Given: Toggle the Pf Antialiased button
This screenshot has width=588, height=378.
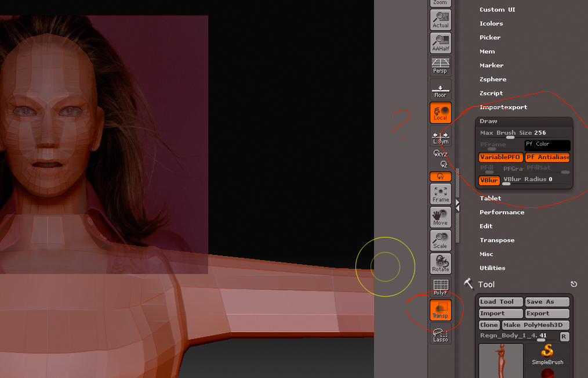Looking at the screenshot, I should [x=547, y=157].
